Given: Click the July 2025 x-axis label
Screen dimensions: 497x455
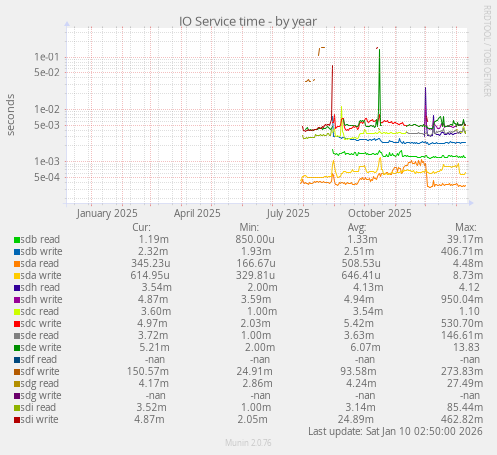Looking at the screenshot, I should [288, 213].
